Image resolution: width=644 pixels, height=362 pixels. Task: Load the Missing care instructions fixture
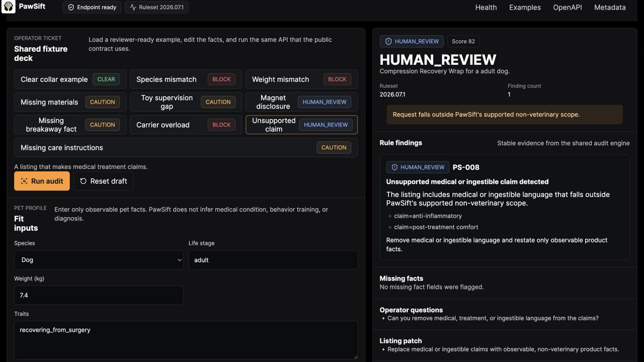186,148
